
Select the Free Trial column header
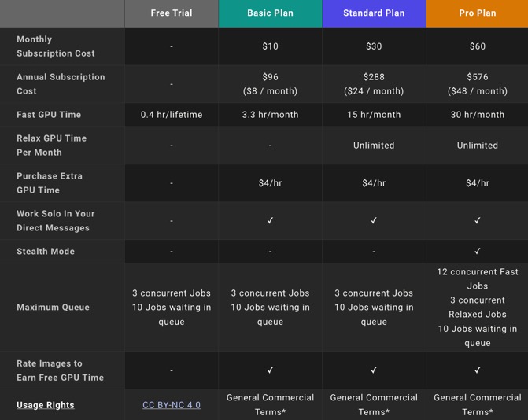point(172,13)
